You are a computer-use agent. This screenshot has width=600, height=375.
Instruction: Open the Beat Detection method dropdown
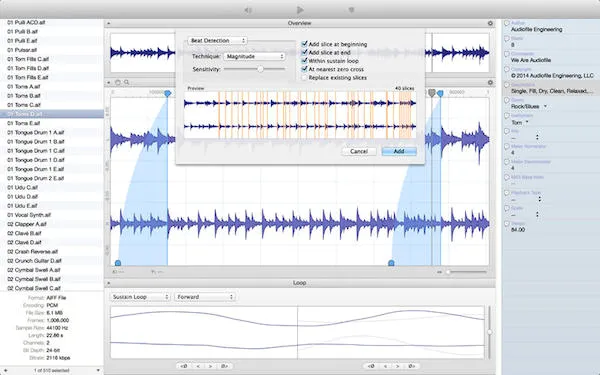point(217,41)
